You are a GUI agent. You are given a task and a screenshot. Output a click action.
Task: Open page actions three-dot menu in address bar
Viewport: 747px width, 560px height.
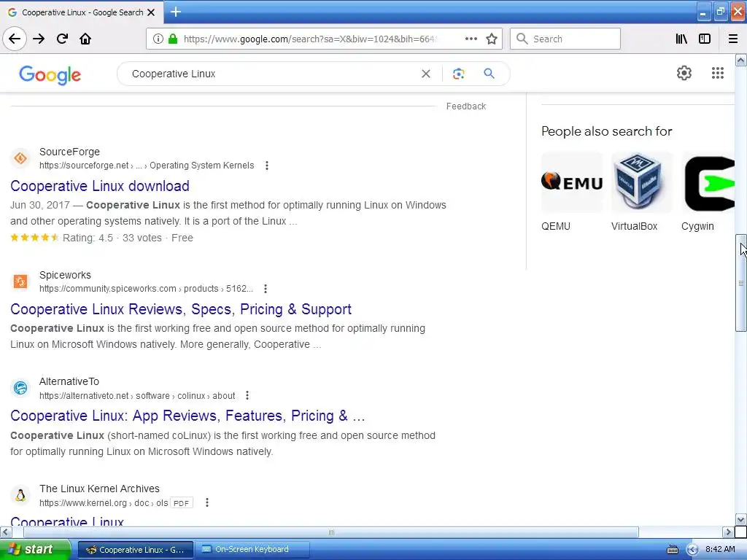471,39
